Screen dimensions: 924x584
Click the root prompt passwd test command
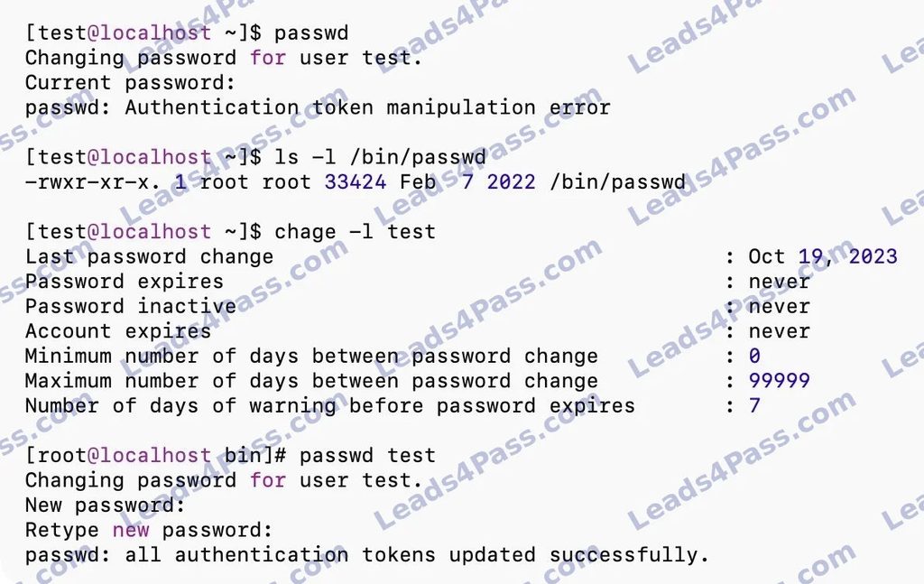tap(367, 456)
